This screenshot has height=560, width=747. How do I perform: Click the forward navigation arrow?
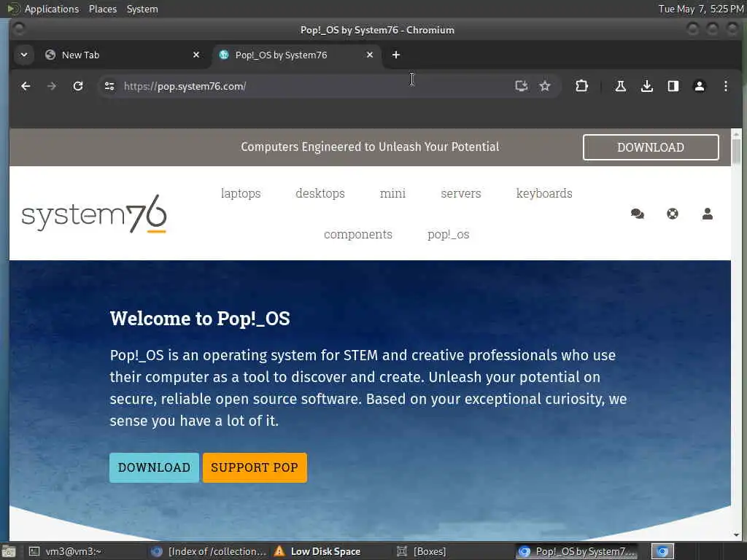pyautogui.click(x=52, y=86)
